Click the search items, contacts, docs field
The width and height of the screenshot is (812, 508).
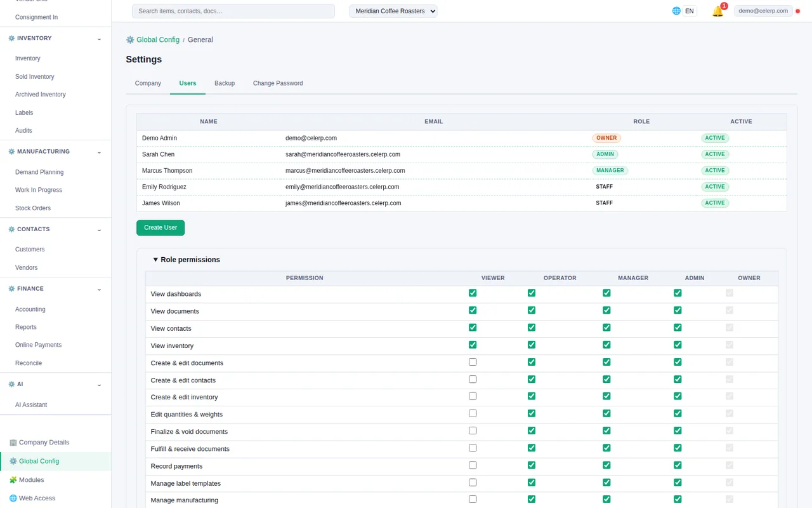233,11
